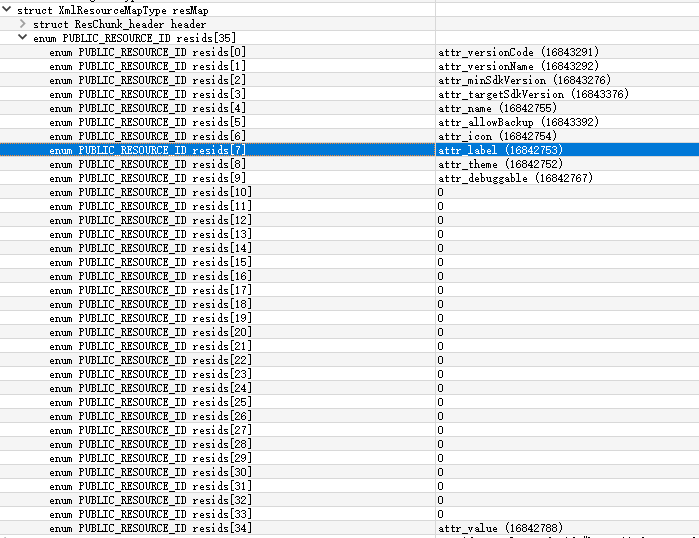Image resolution: width=699 pixels, height=538 pixels.
Task: Click the value attr_theme (16842752)
Action: pyautogui.click(x=500, y=164)
